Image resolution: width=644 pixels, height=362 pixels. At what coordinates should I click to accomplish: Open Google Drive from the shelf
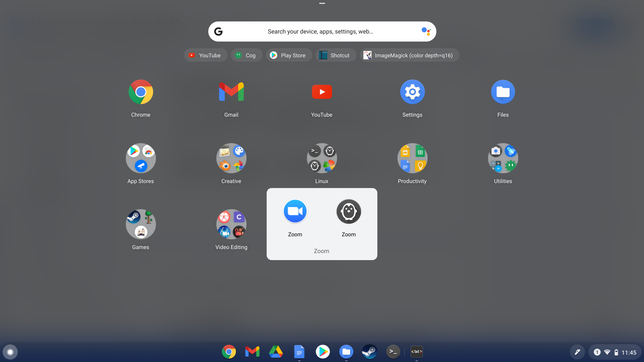pos(276,352)
